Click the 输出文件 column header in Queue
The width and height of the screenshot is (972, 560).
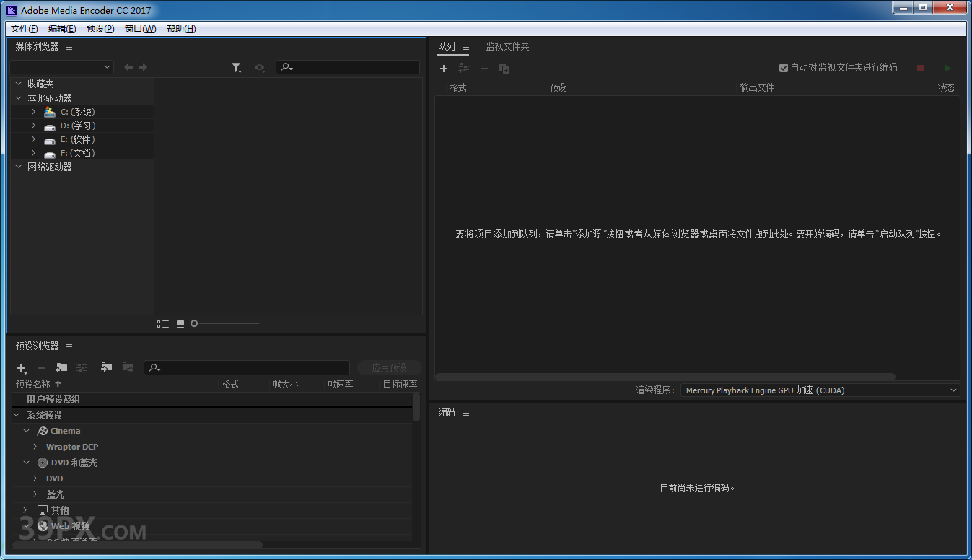[757, 87]
